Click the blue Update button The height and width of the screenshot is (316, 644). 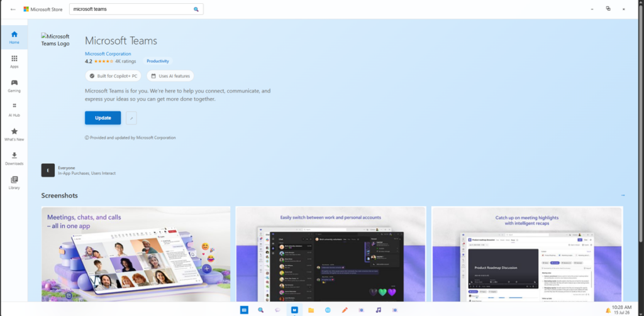pyautogui.click(x=103, y=117)
